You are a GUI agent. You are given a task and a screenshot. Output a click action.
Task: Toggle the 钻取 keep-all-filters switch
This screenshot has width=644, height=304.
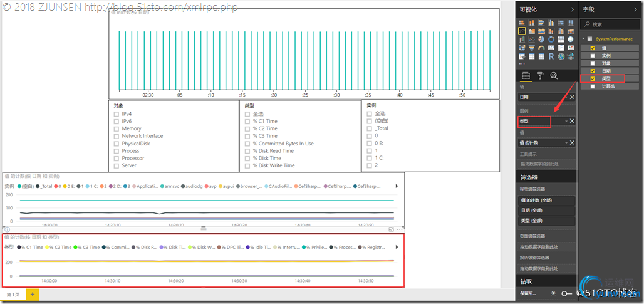pos(567,293)
